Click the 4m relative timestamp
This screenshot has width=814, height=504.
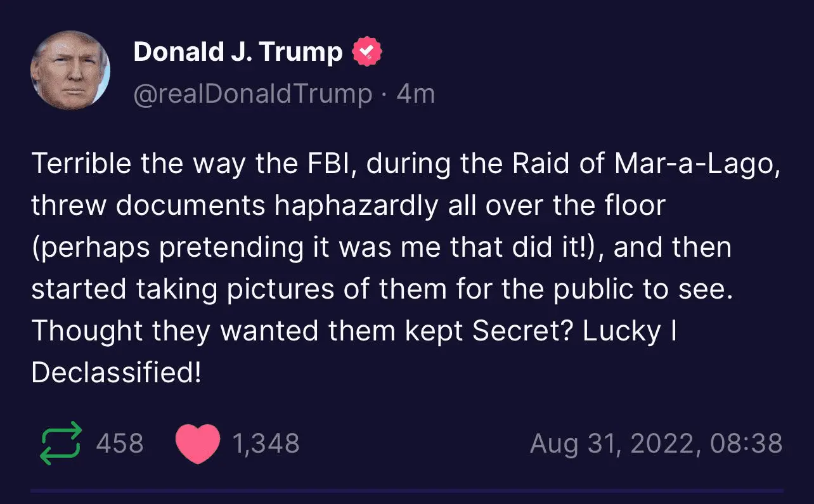pos(415,94)
